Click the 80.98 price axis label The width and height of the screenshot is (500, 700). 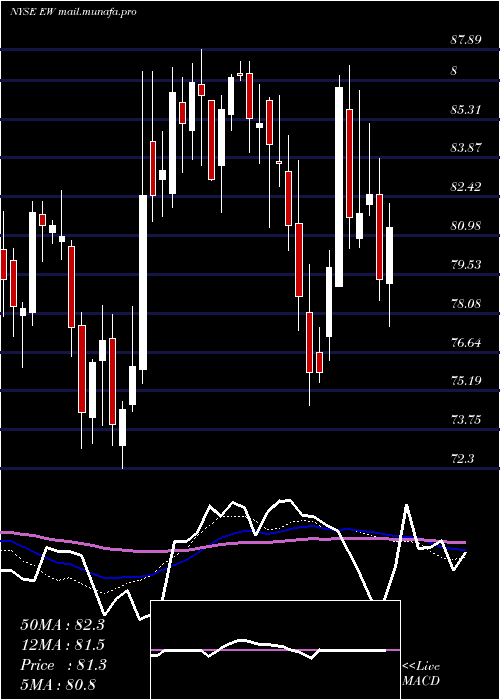[466, 226]
